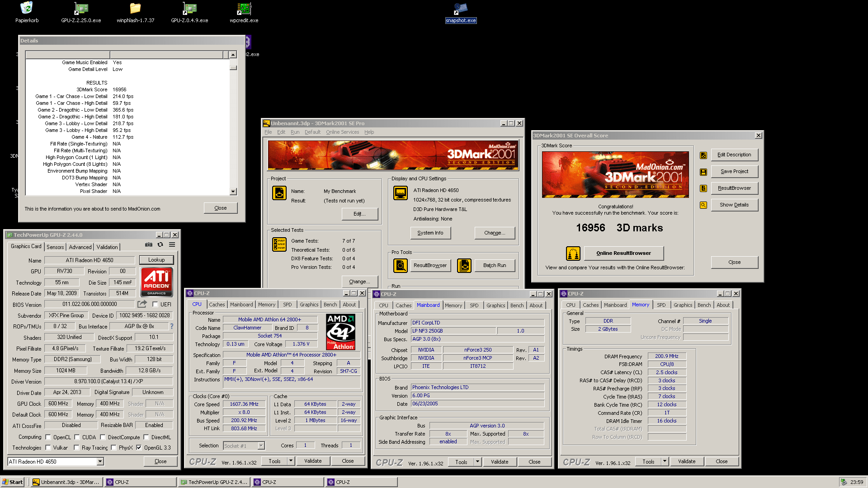Toggle the OpenGL 3.3 checkbox
This screenshot has width=868, height=488.
click(x=139, y=448)
